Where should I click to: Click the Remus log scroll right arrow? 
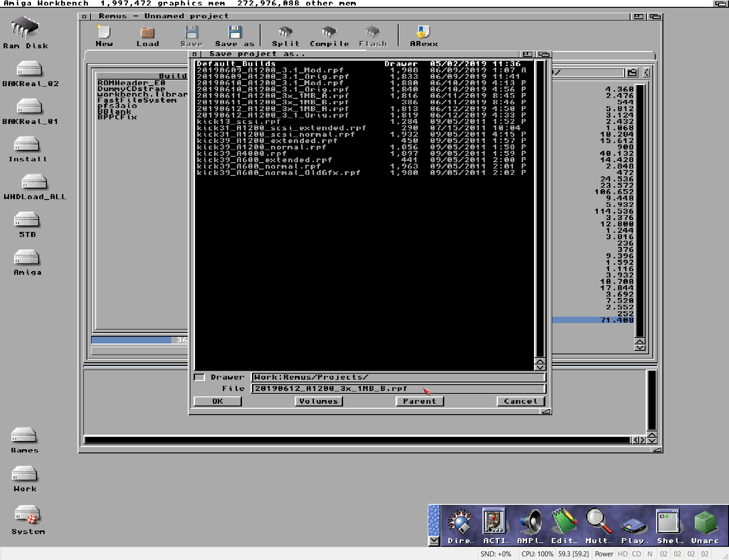click(642, 440)
